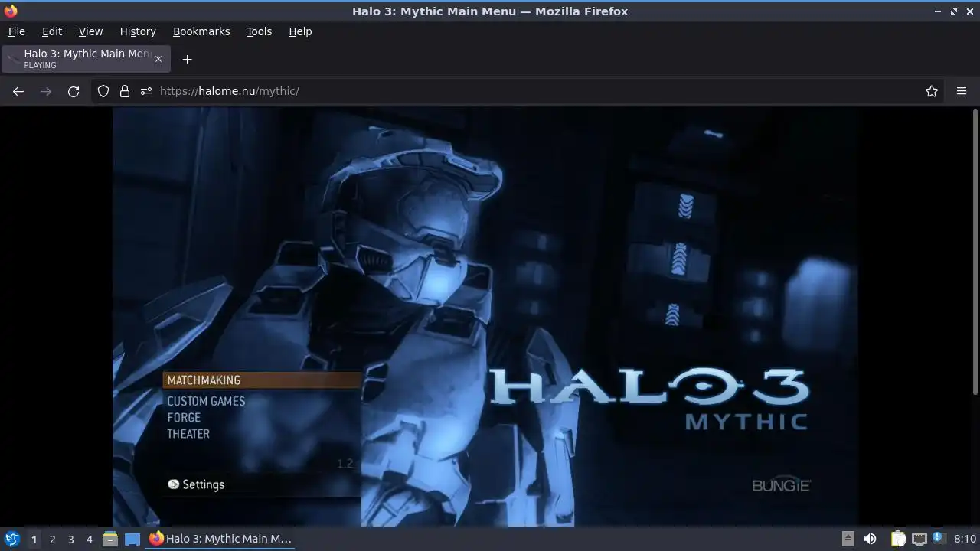
Task: Show site security padlock info
Action: pyautogui.click(x=125, y=91)
